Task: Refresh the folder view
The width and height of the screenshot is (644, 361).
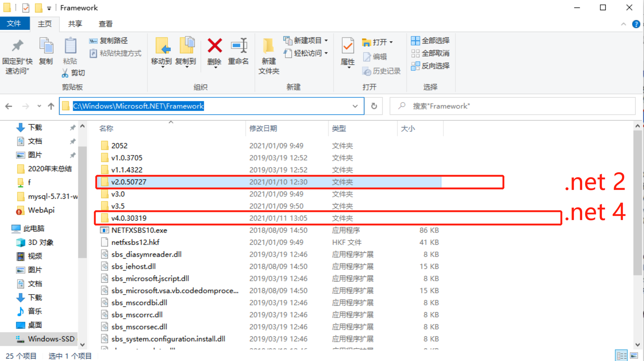Action: [x=373, y=106]
